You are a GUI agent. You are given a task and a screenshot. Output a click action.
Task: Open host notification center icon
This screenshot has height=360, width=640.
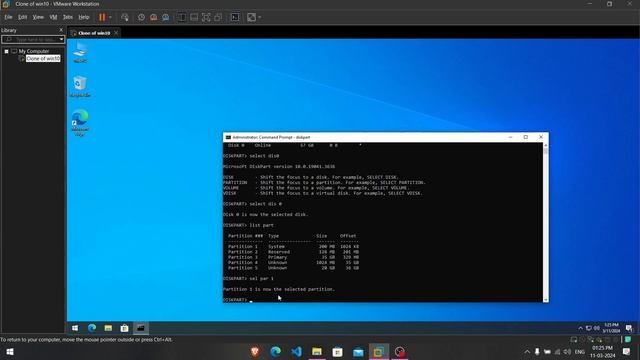[627, 351]
